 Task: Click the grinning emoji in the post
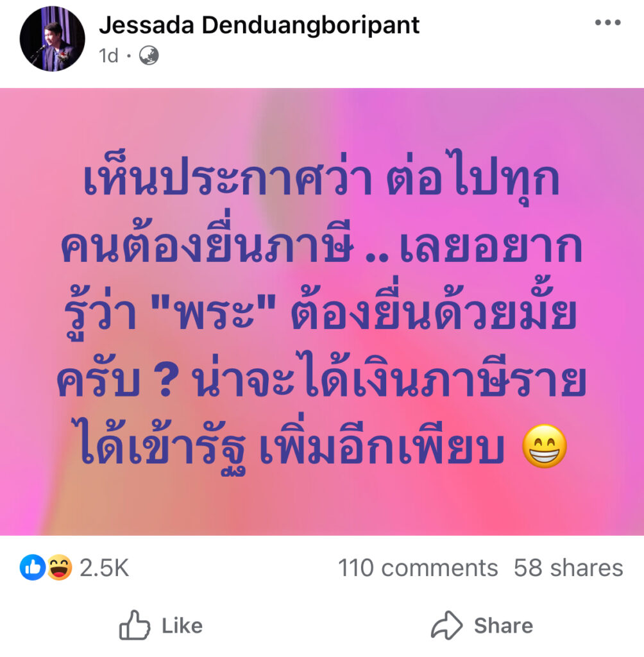(x=545, y=446)
